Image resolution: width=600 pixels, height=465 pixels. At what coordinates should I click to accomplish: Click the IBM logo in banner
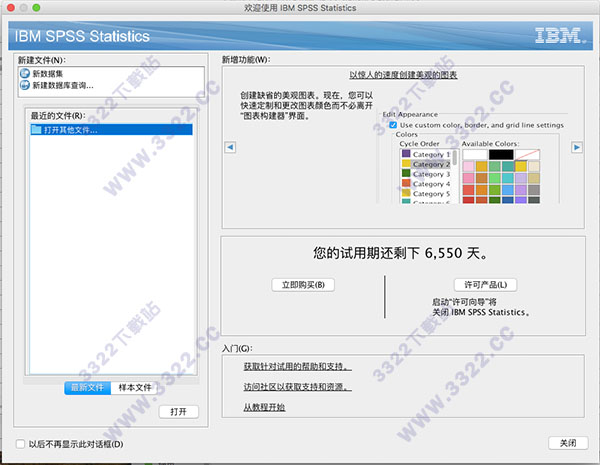560,36
